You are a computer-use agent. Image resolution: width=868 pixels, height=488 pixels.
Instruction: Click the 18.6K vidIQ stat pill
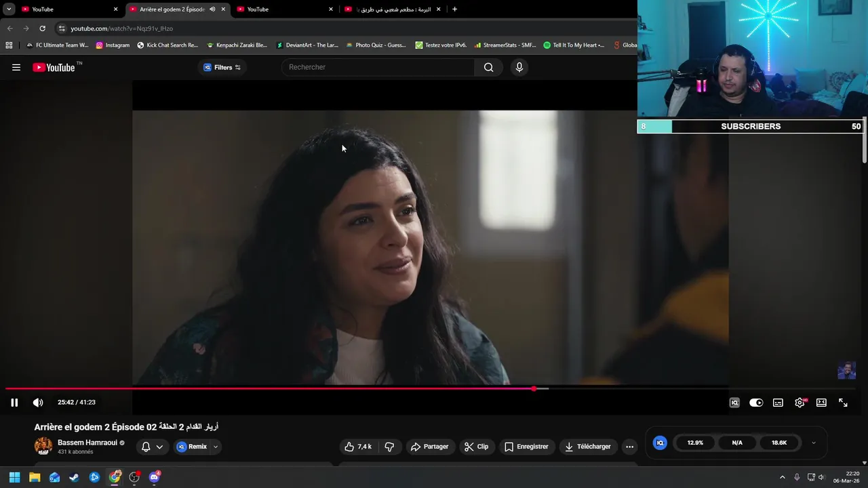(779, 443)
